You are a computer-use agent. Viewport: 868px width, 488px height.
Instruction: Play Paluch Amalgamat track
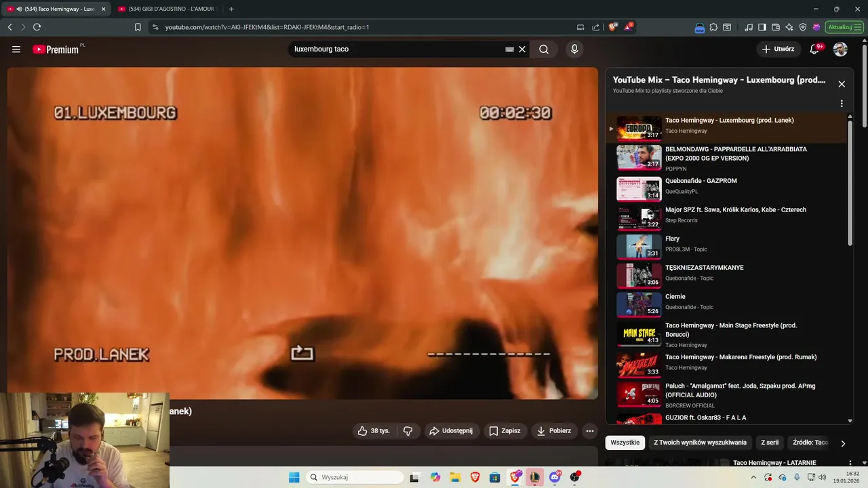point(726,394)
